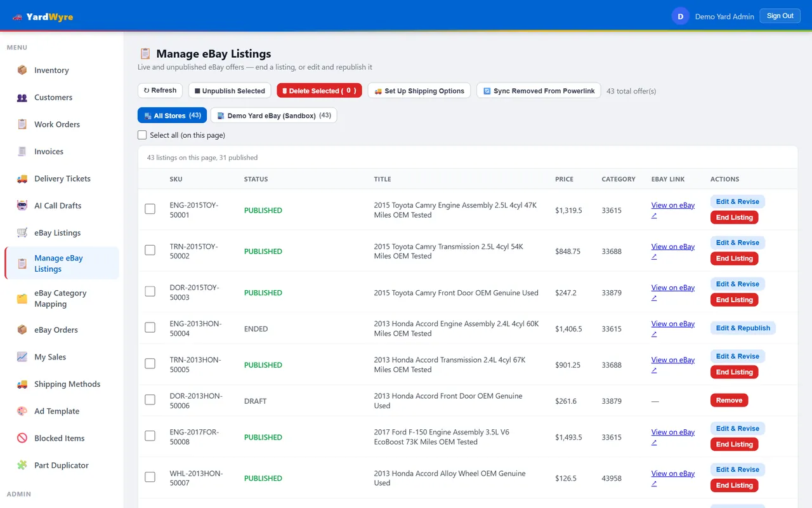Check the box for ENG-2017FOR-50008
The width and height of the screenshot is (812, 508).
(150, 436)
